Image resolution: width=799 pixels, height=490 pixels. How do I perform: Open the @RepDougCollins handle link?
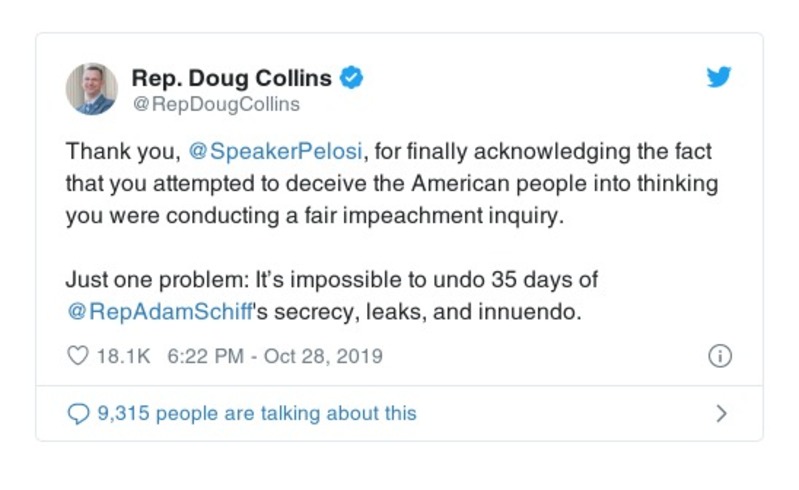click(x=215, y=103)
